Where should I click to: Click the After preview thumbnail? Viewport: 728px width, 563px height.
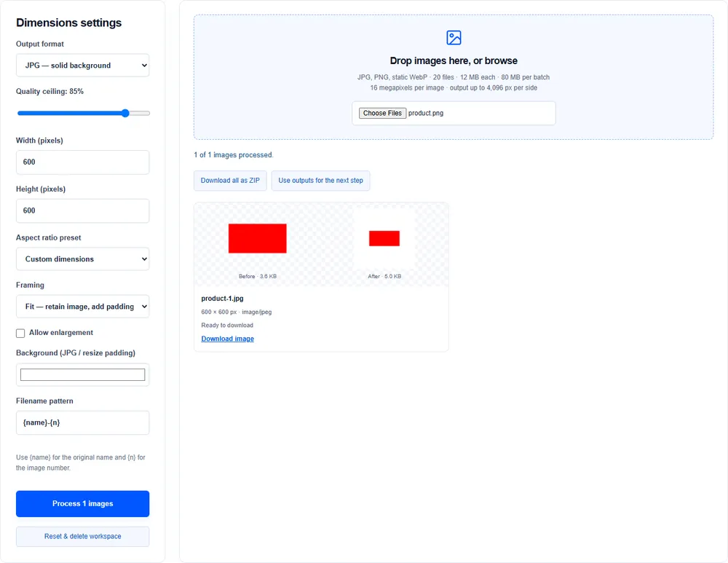coord(384,238)
